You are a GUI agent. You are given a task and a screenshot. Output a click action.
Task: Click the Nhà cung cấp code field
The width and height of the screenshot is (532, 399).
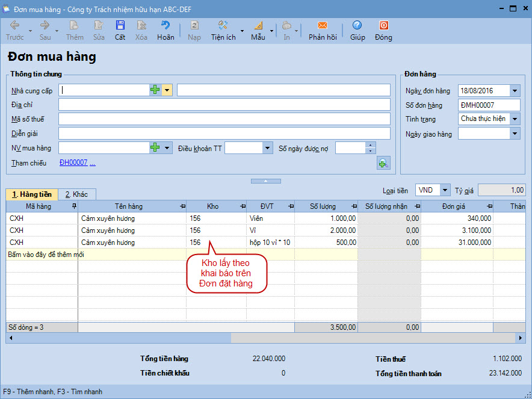click(104, 90)
